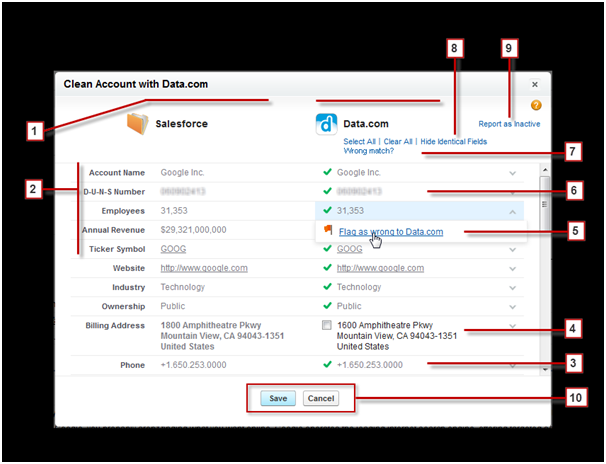Click the vertical scrollbar thumb

[x=545, y=203]
